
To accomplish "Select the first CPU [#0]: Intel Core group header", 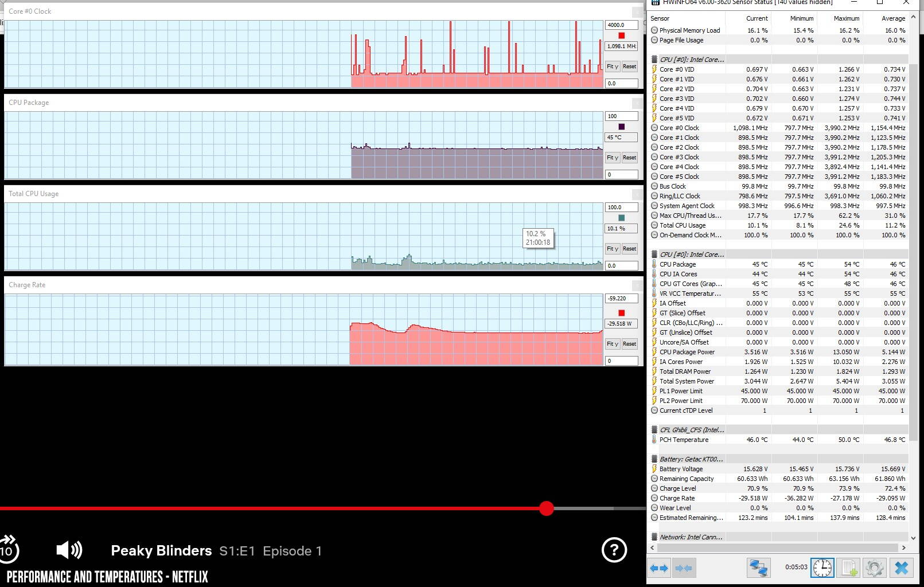I will click(779, 60).
